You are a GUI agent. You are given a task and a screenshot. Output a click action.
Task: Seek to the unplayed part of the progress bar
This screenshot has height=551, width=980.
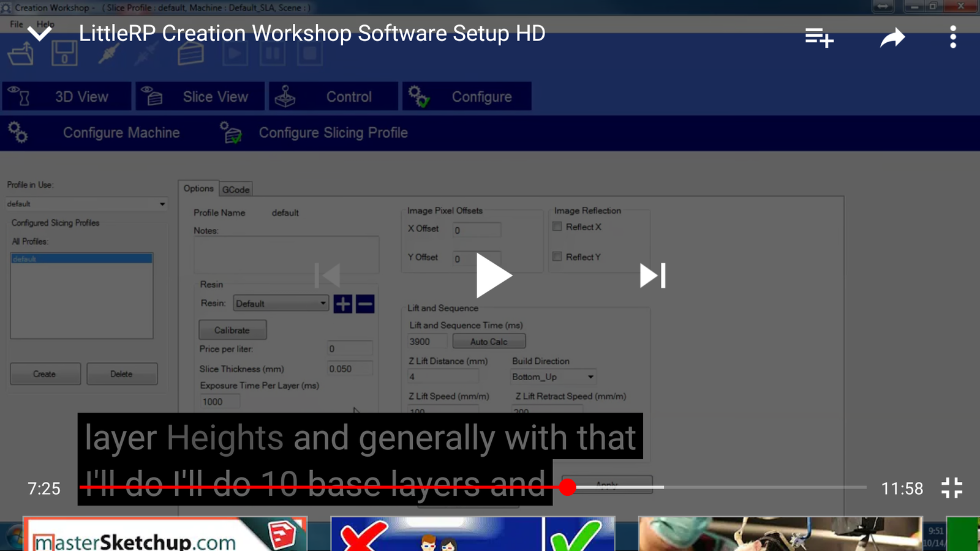(x=766, y=487)
